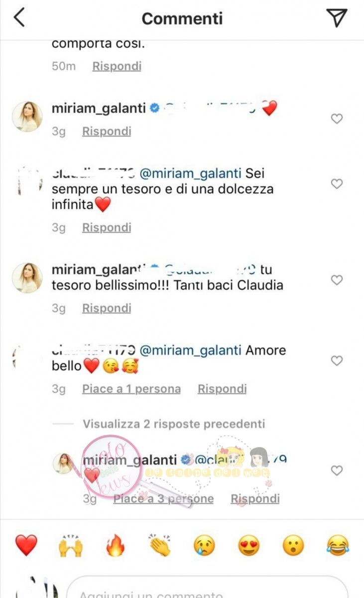Insert the heart-eyes quick emoji
The height and width of the screenshot is (598, 364).
[248, 545]
